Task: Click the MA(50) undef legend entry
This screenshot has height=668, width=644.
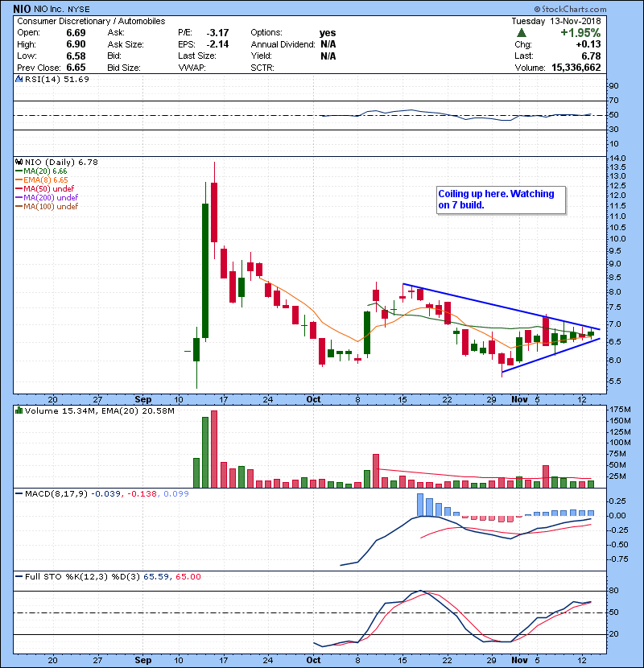Action: [x=49, y=188]
